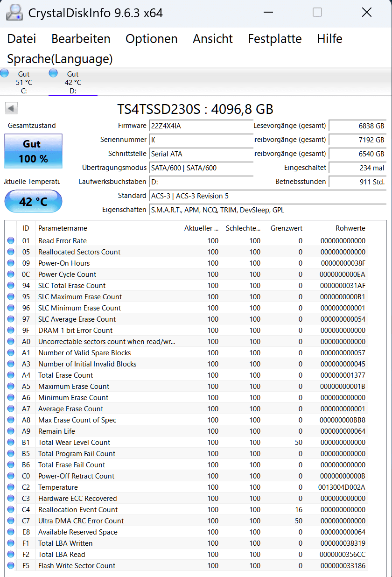
Task: Open the Festplatte menu
Action: click(275, 39)
